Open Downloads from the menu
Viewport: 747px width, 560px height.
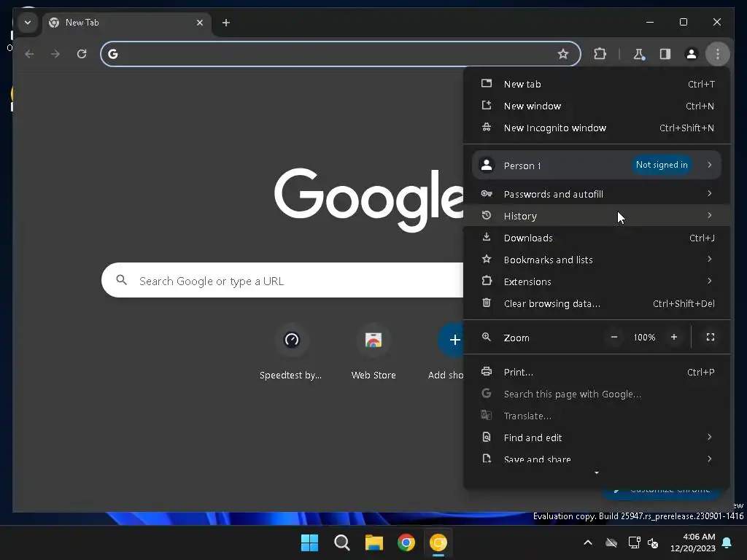[x=597, y=238]
